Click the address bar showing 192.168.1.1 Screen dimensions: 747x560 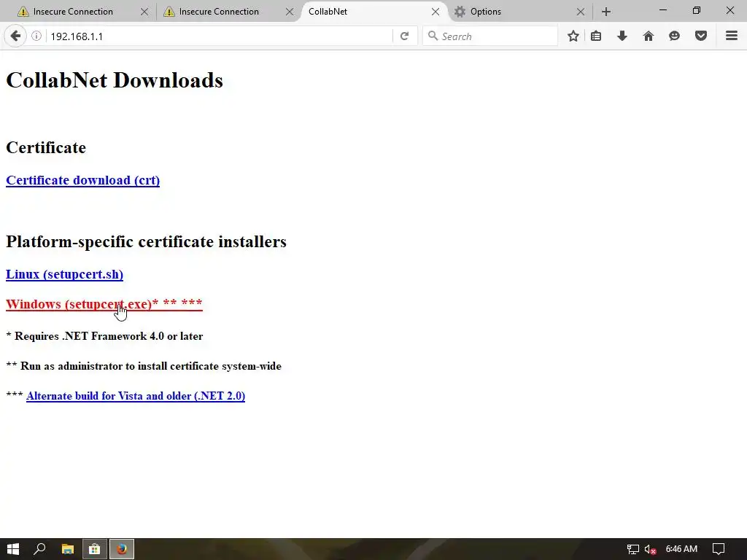coord(219,36)
